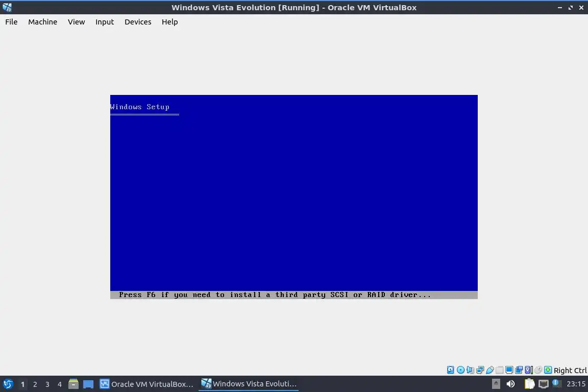Switch to workspace 2
This screenshot has width=588, height=392.
click(x=35, y=384)
